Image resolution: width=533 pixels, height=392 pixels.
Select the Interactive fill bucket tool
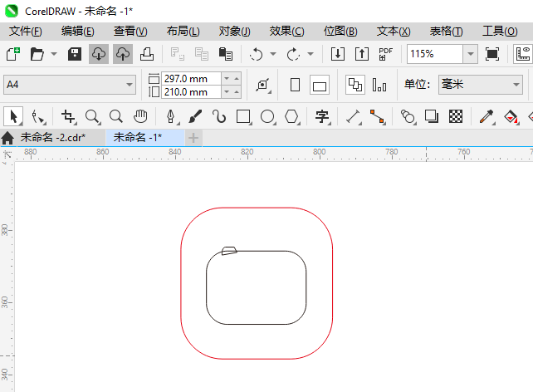pyautogui.click(x=511, y=116)
